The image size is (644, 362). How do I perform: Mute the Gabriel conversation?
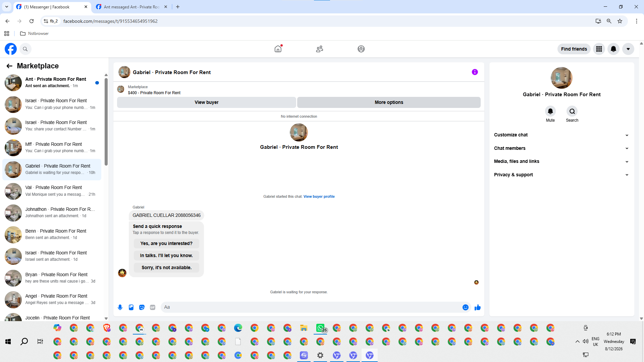pyautogui.click(x=550, y=111)
